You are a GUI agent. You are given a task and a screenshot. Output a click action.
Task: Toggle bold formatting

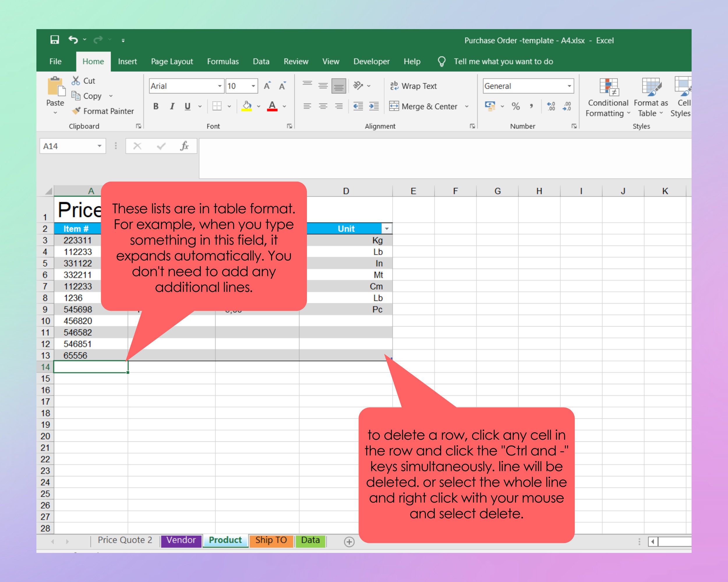(156, 106)
